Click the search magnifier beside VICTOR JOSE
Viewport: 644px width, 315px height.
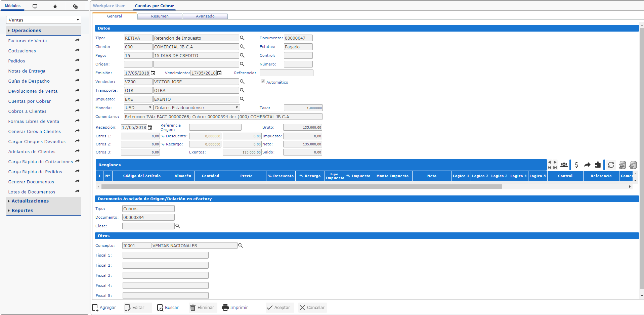pyautogui.click(x=242, y=82)
